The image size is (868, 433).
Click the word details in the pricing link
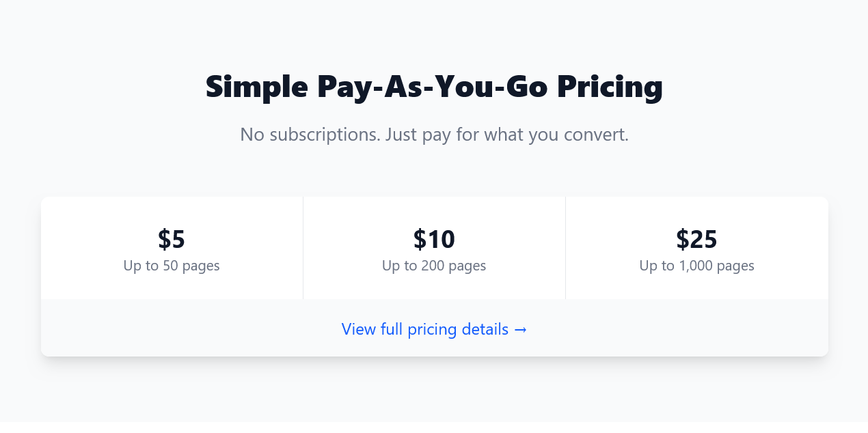[485, 329]
